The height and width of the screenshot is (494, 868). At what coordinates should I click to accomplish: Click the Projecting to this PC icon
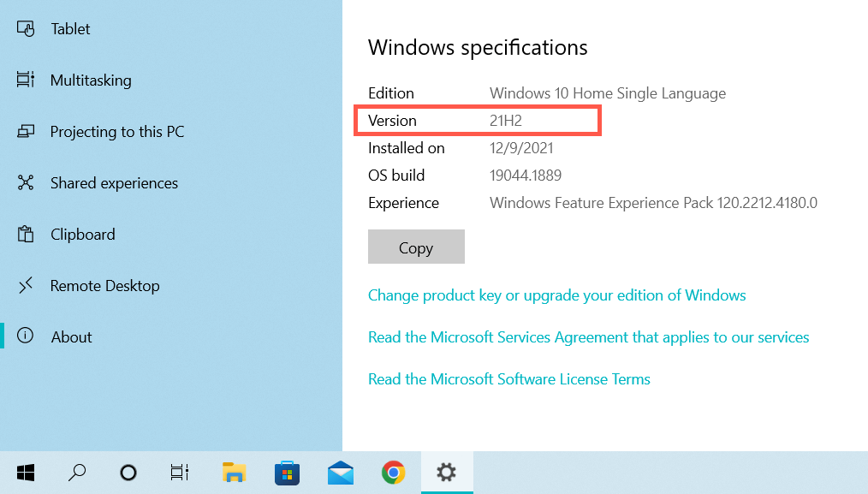pyautogui.click(x=26, y=132)
